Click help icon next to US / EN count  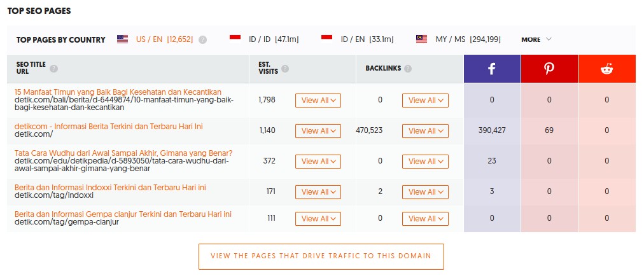coord(202,39)
